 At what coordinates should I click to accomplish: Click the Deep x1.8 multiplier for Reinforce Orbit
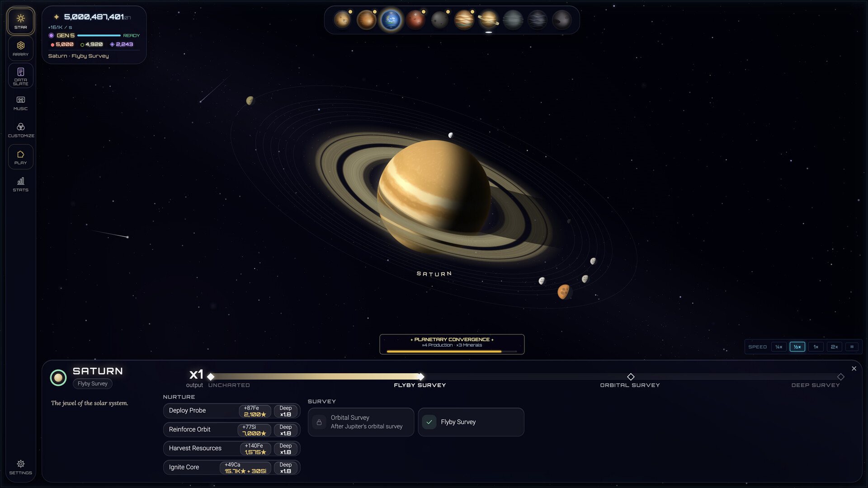point(286,430)
